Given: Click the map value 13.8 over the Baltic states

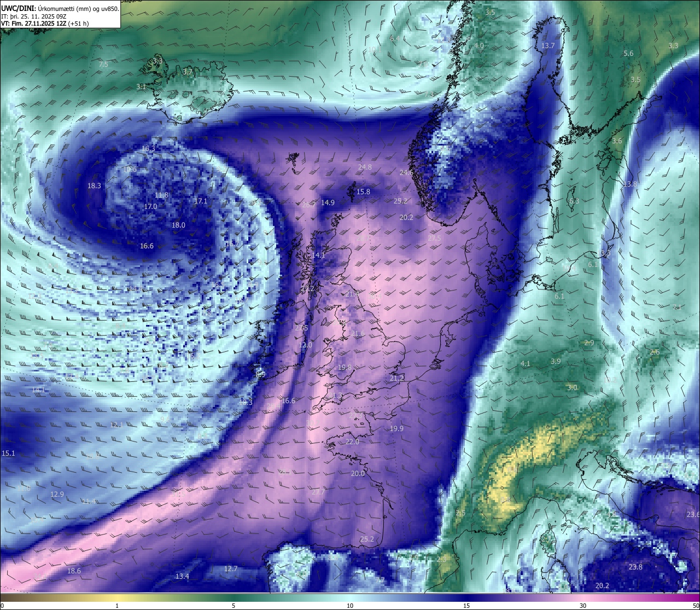Looking at the screenshot, I should tap(630, 184).
